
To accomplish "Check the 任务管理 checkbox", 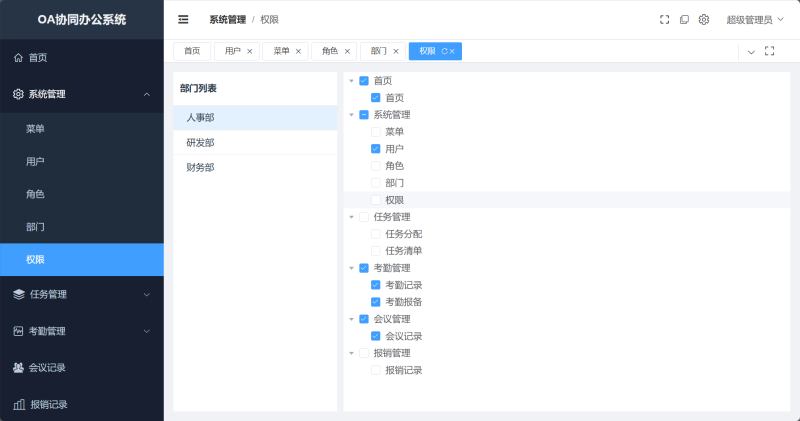I will tap(364, 217).
